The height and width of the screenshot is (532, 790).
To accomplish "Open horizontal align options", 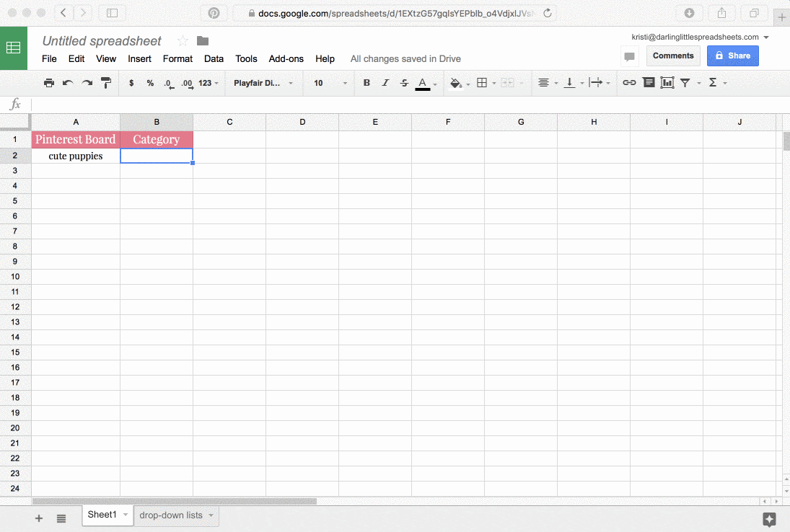I will tap(543, 83).
